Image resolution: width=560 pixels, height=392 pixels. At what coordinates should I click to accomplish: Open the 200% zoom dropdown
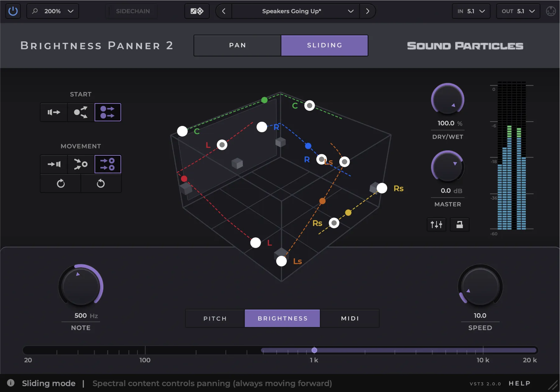coord(53,11)
